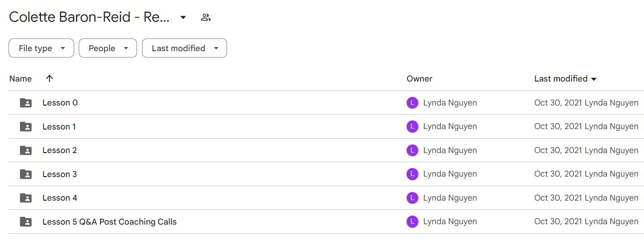Click the purple owner avatar in the Lesson 3 row
This screenshot has height=250, width=644.
(x=412, y=174)
